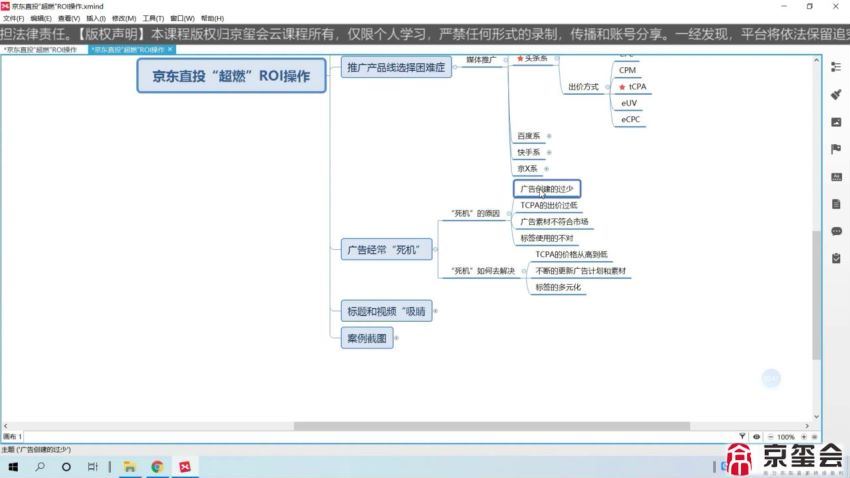Open the Themes panel icon
Image resolution: width=850 pixels, height=478 pixels.
[836, 177]
